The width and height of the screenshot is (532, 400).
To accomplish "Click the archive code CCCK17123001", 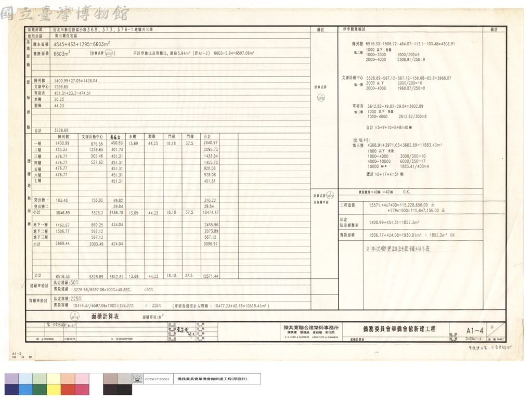I will (157, 379).
